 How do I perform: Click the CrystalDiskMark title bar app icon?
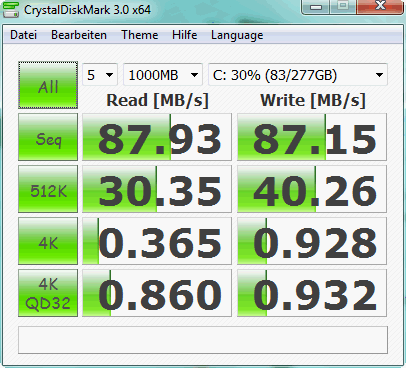[x=11, y=9]
